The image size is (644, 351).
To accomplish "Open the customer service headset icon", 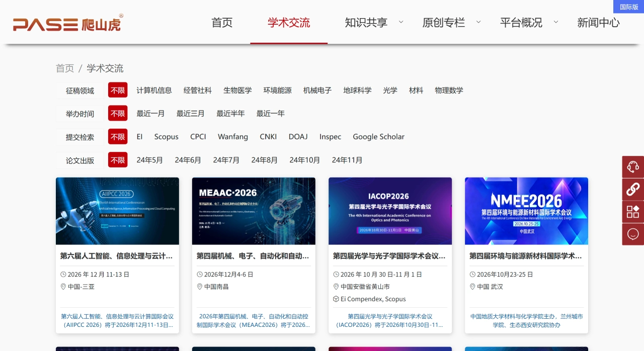I will pyautogui.click(x=633, y=167).
